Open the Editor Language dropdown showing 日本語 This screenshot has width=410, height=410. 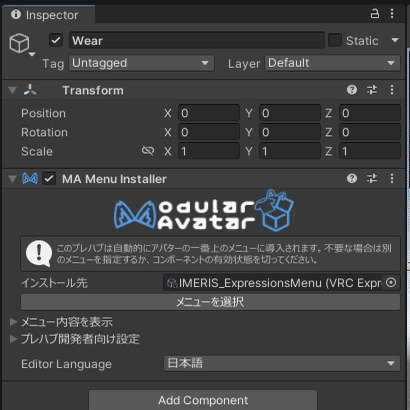click(x=282, y=363)
